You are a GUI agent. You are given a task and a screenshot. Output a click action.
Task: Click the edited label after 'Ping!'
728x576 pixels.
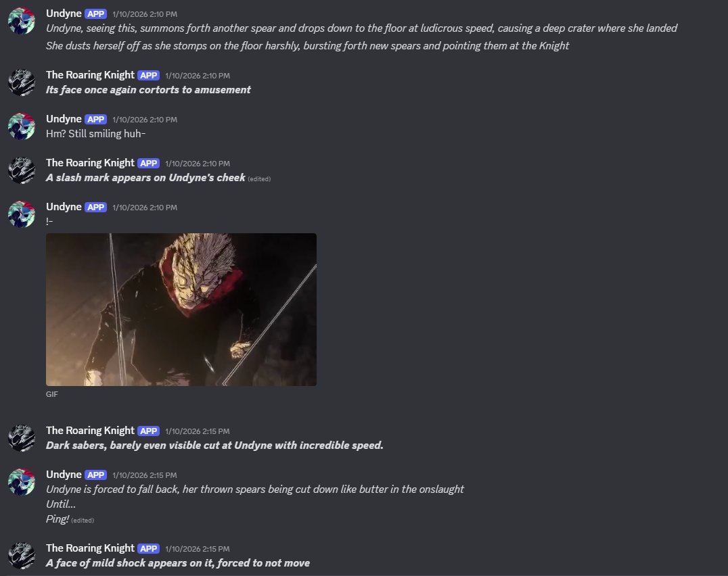[x=83, y=521]
